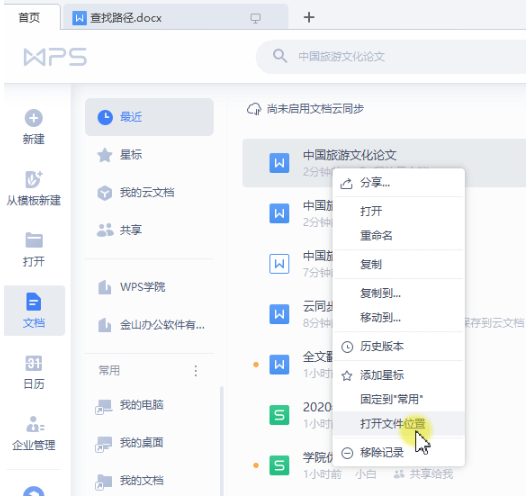Click the green S icon of the 学院 file

[x=279, y=465]
